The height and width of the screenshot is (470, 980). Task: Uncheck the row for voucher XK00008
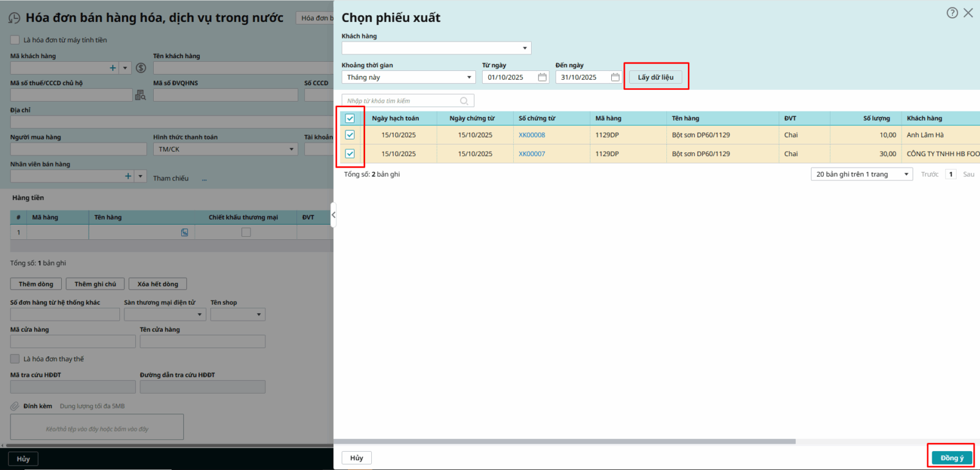tap(350, 135)
